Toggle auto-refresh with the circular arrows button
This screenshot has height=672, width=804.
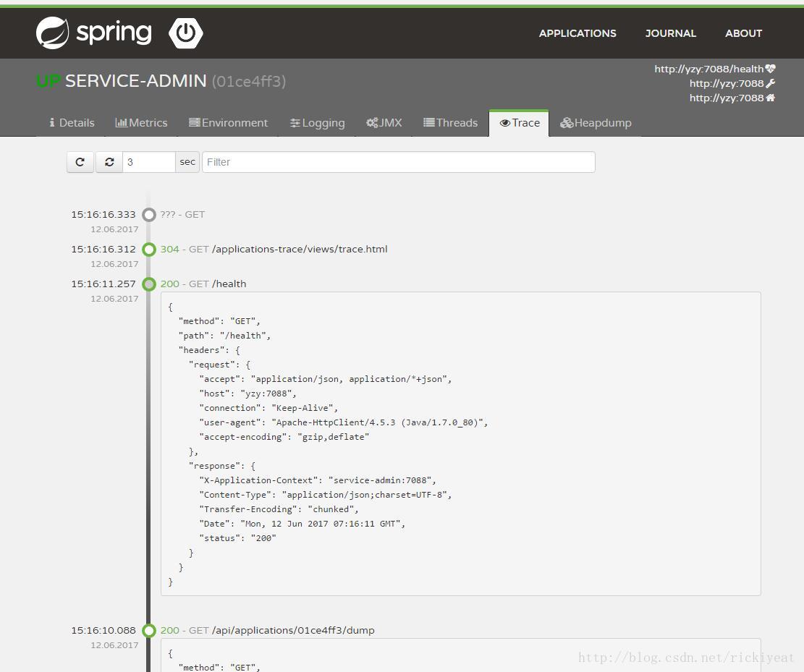(x=109, y=161)
